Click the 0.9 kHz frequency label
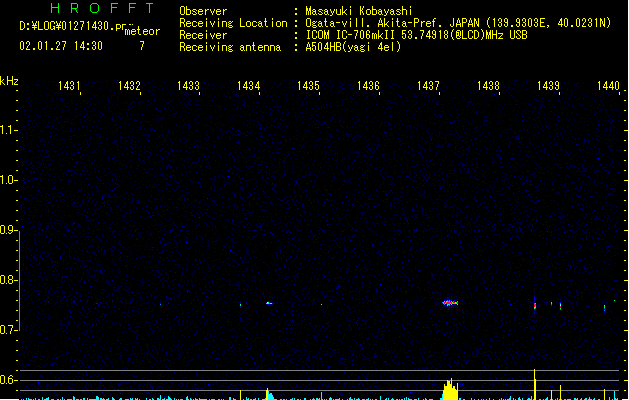 (8, 230)
